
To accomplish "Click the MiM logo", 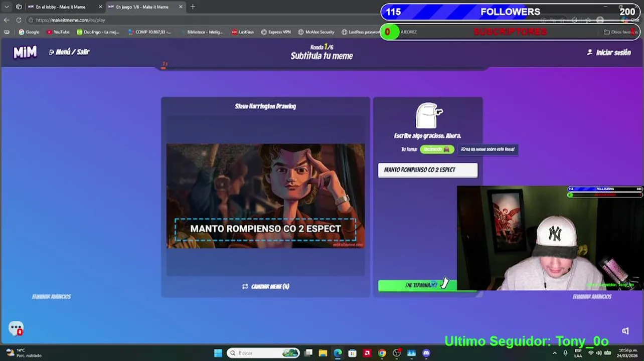I will click(x=25, y=52).
